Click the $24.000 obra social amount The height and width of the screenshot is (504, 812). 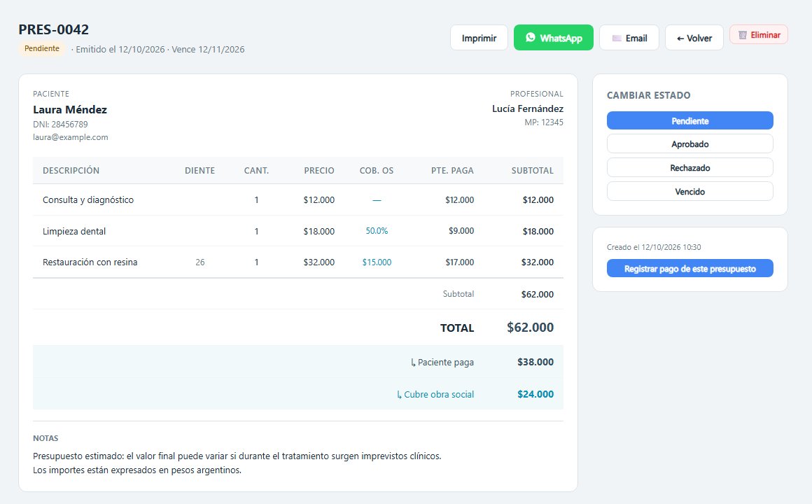pos(535,394)
